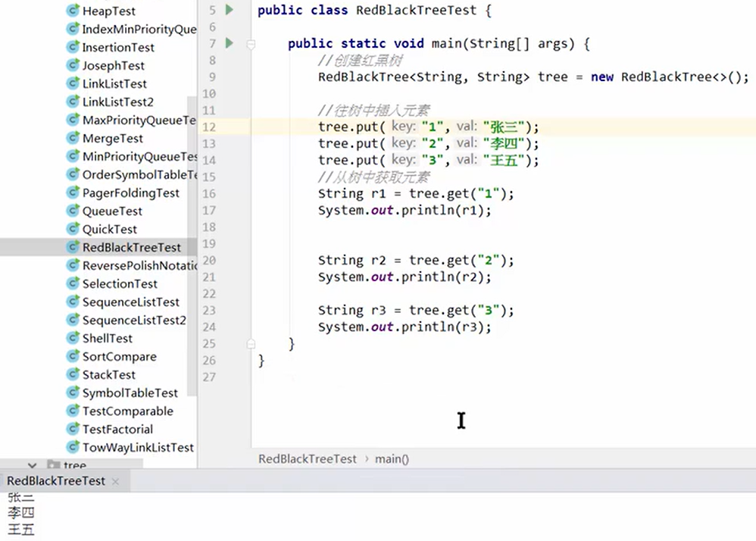Click 'String r1 = tree.get("1")' line
756x541 pixels.
[416, 194]
